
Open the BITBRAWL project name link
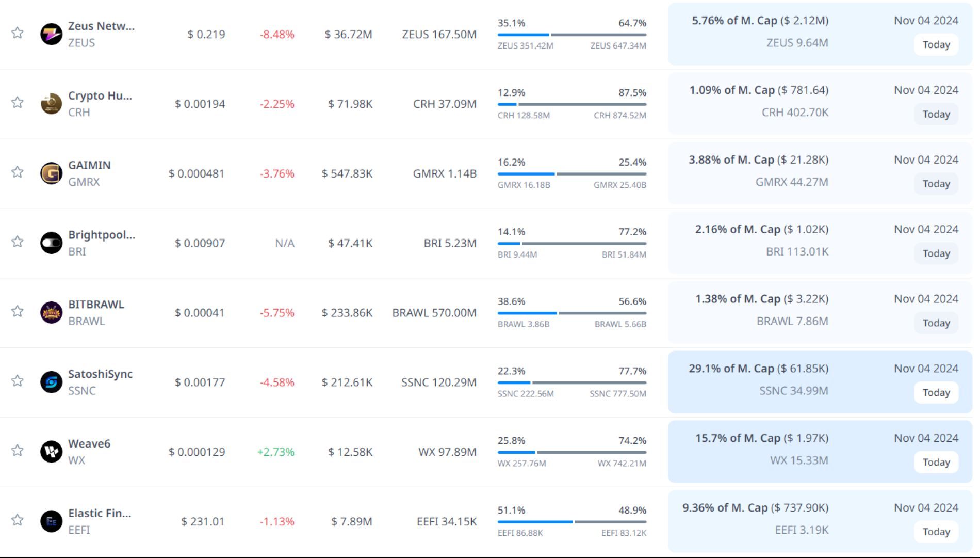pos(96,305)
